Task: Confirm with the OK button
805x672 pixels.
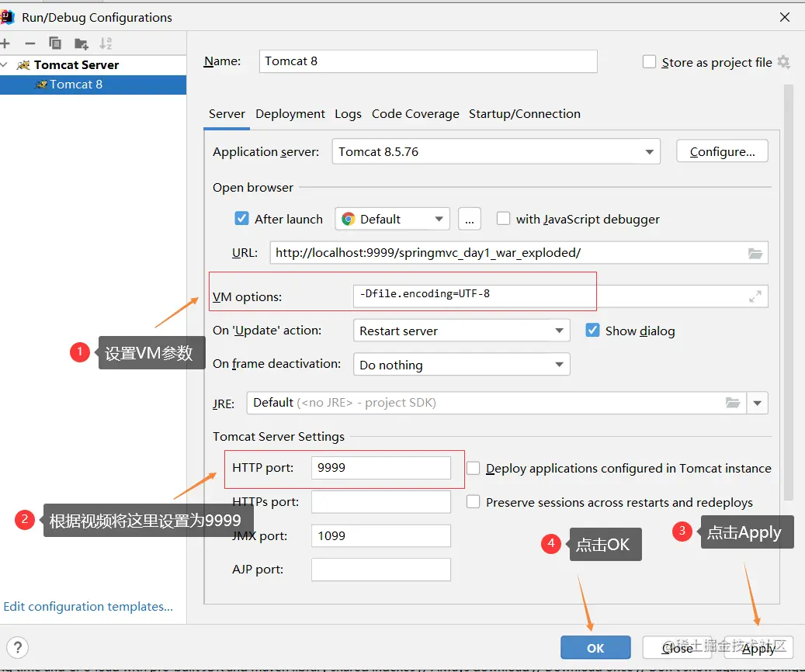Action: coord(595,648)
